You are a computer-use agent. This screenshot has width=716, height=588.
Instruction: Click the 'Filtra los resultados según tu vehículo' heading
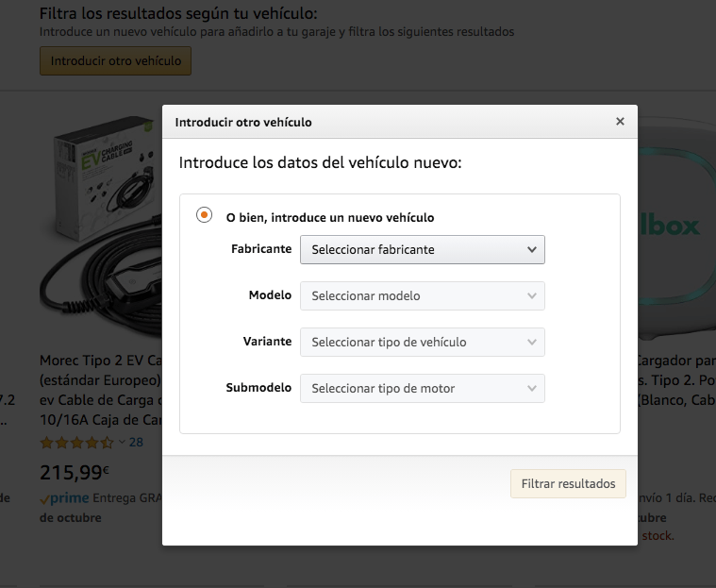[178, 13]
